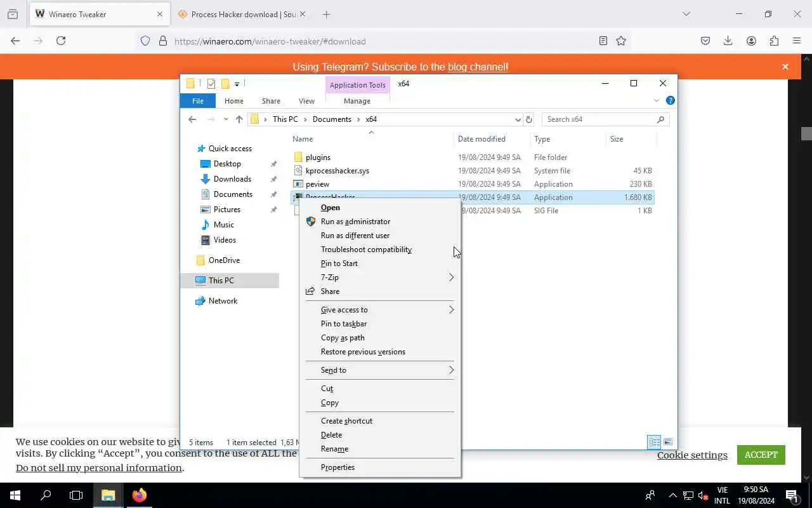Choose Run as different user

pos(355,236)
